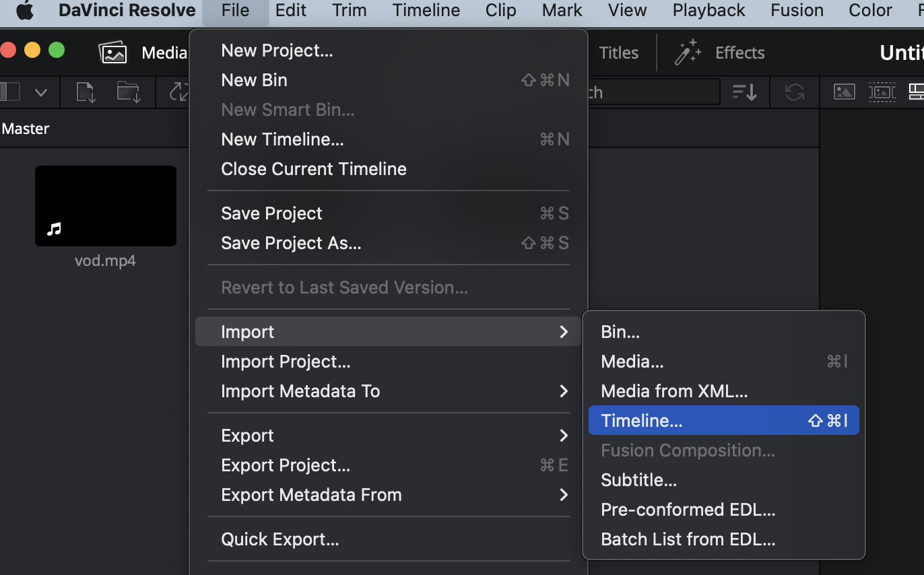The width and height of the screenshot is (924, 575).
Task: Open the Color menu
Action: click(x=871, y=11)
